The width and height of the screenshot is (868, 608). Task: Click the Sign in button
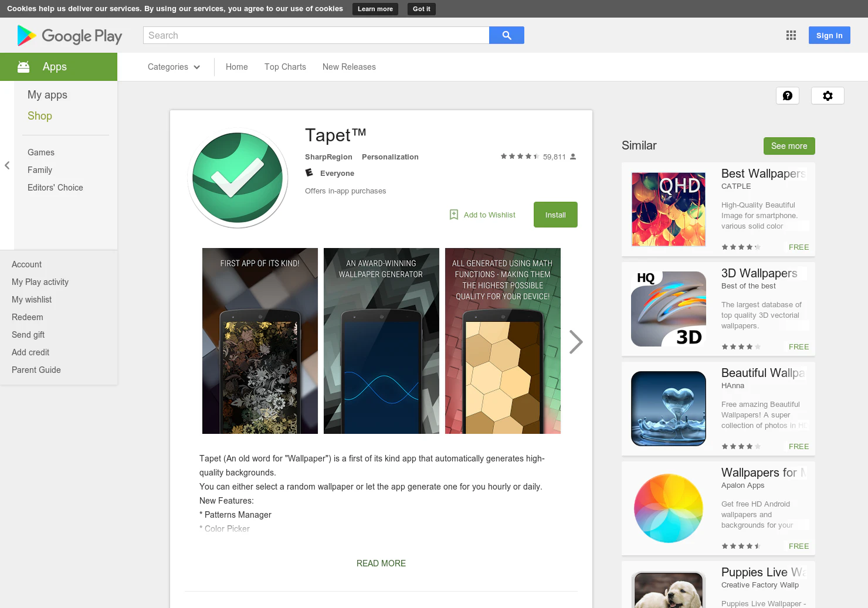(829, 35)
